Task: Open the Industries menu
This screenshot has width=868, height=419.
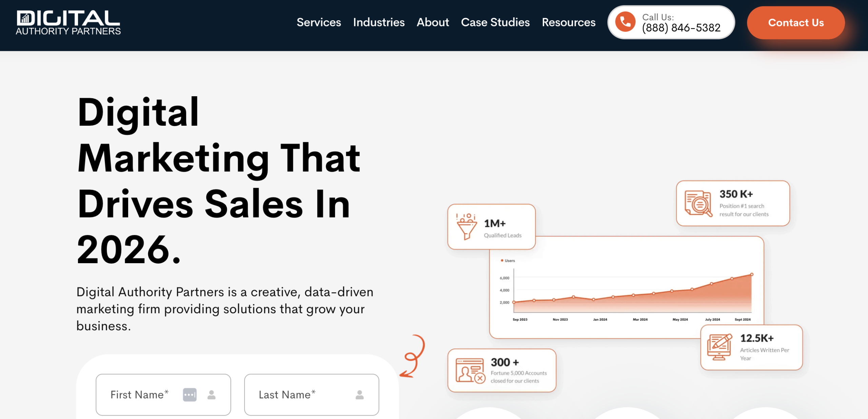Action: tap(378, 22)
